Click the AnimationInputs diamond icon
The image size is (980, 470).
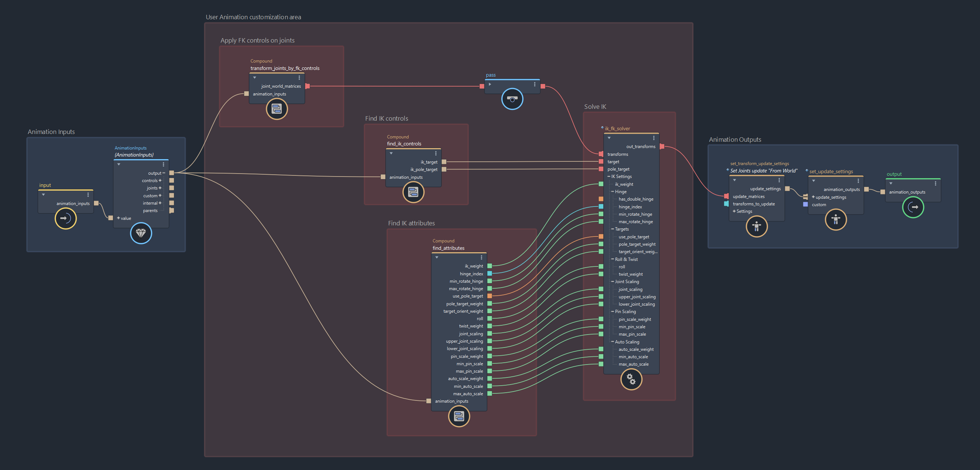141,233
